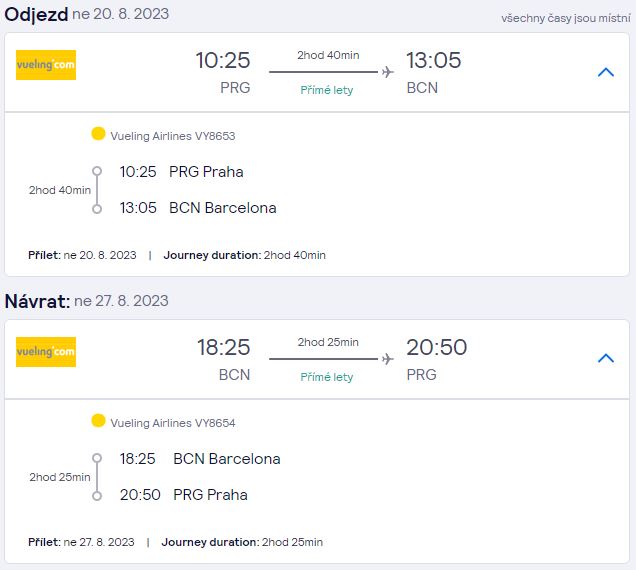636x570 pixels.
Task: Click the return 'Přímé lety' label
Action: (x=327, y=377)
